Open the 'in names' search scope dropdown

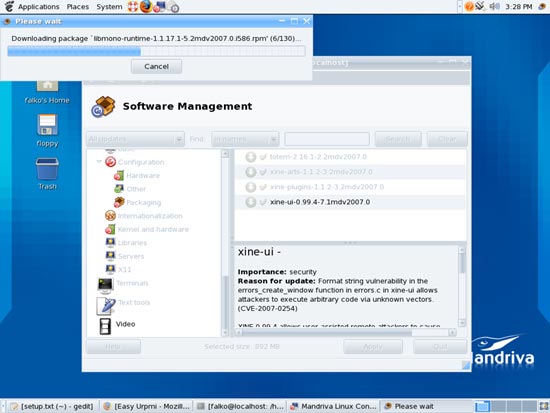pos(245,139)
